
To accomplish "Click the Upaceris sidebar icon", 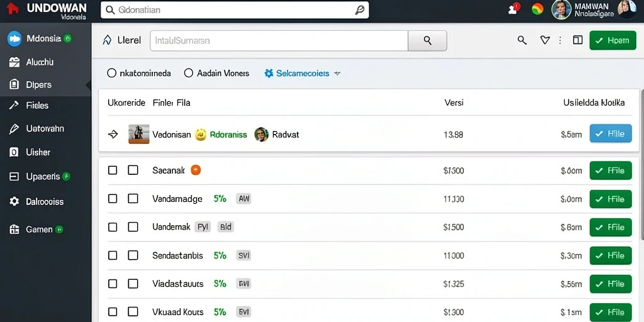I will (x=14, y=177).
